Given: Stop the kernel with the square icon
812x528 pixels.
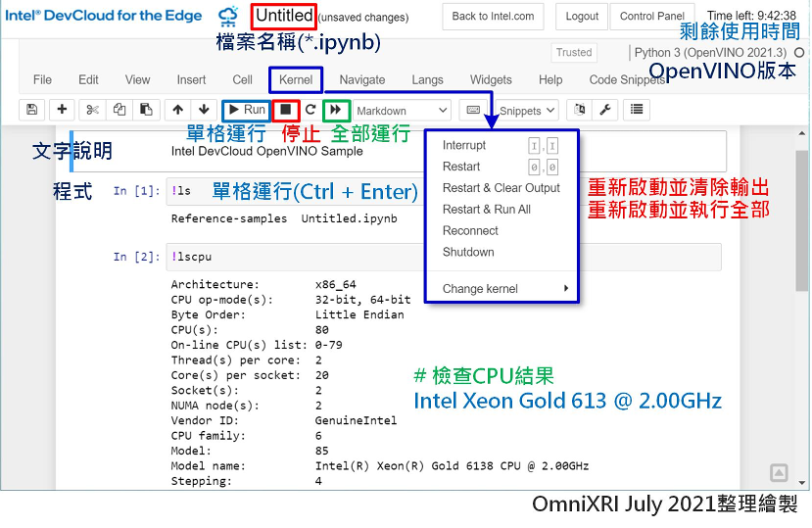Looking at the screenshot, I should (285, 110).
